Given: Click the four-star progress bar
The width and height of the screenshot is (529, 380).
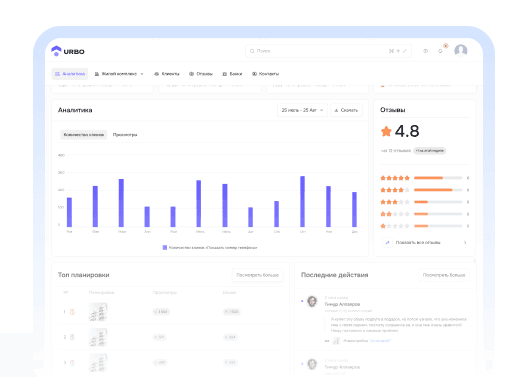Looking at the screenshot, I should (438, 190).
